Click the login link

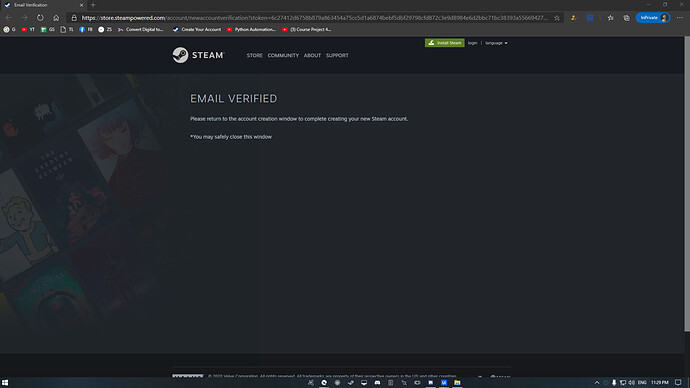click(x=472, y=43)
